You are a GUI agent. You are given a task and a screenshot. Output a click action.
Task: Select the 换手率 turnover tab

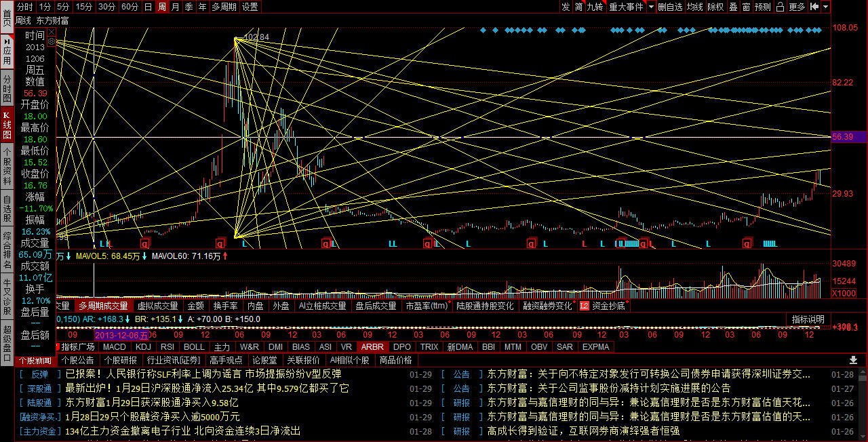coord(225,306)
